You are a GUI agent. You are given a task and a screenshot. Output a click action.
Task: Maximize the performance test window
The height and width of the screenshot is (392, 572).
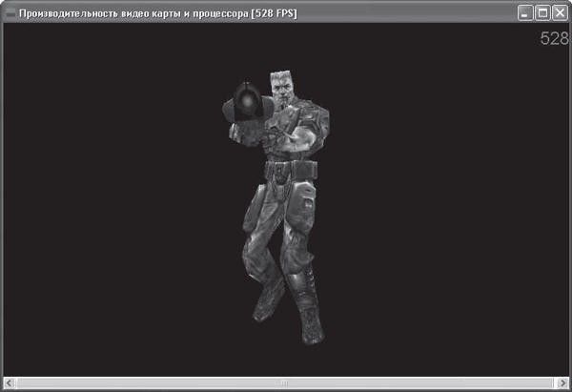click(x=542, y=13)
